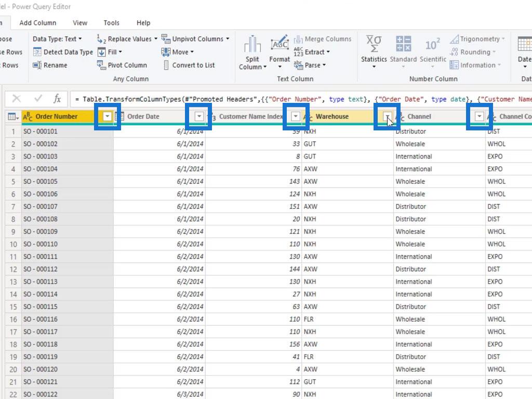
Task: Click the formula bar fx icon
Action: click(57, 99)
